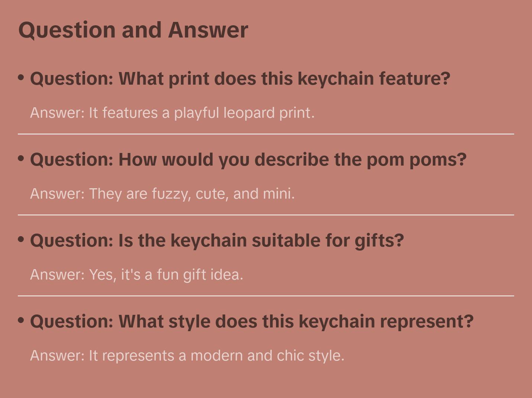Click the "Question and Answer" heading
This screenshot has width=532, height=398.
pyautogui.click(x=133, y=30)
